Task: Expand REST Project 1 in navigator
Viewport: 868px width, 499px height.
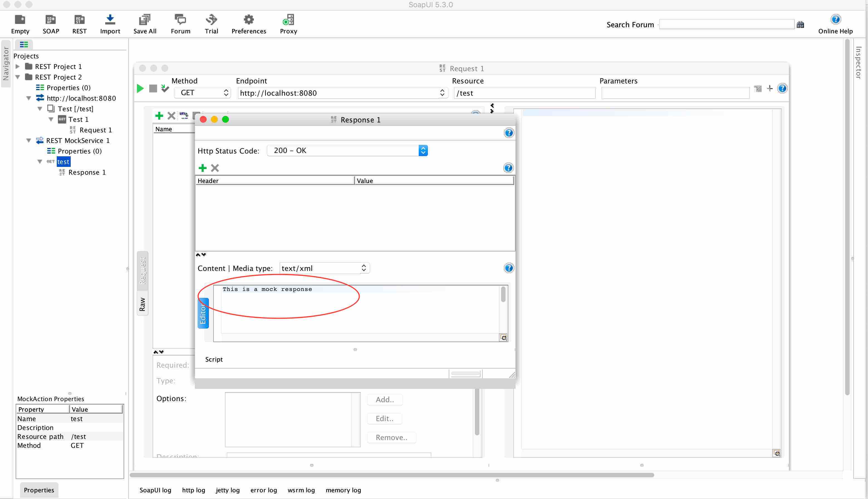Action: tap(18, 66)
